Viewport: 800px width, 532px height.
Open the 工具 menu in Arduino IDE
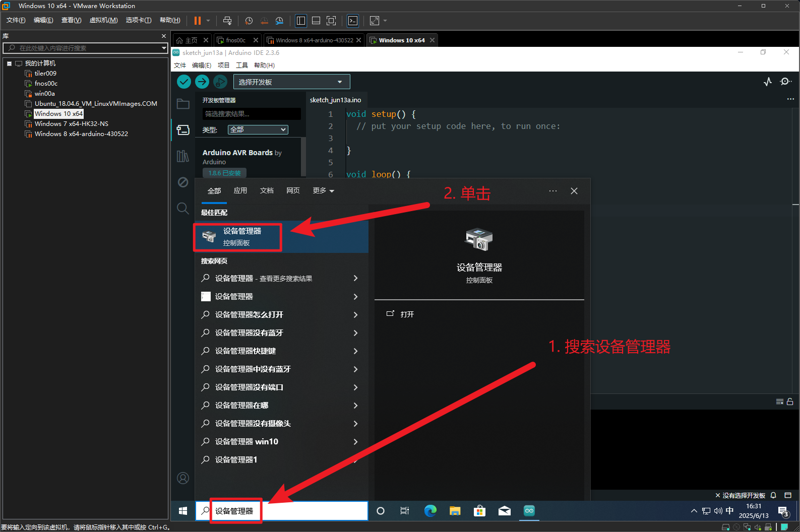tap(242, 65)
